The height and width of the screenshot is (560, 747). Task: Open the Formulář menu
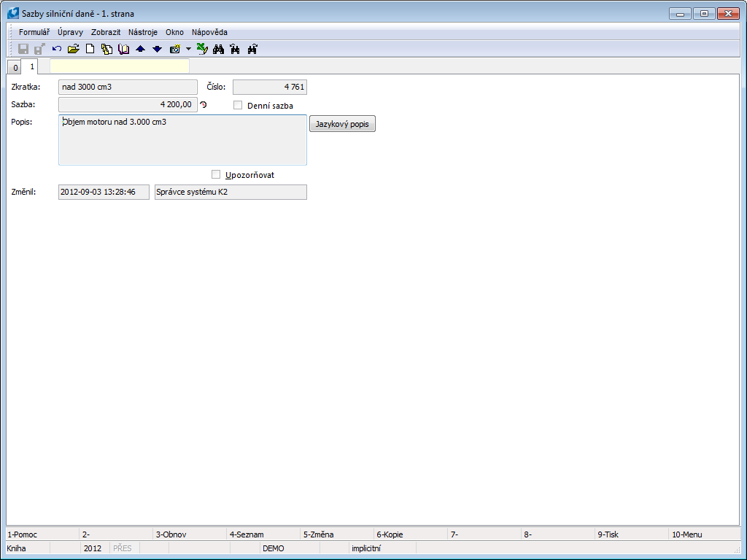[34, 32]
